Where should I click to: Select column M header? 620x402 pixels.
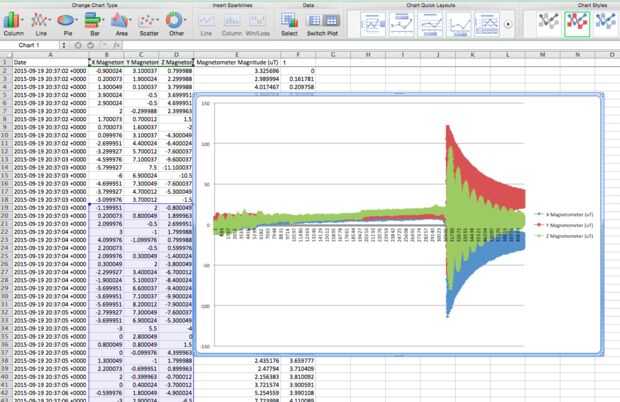542,55
